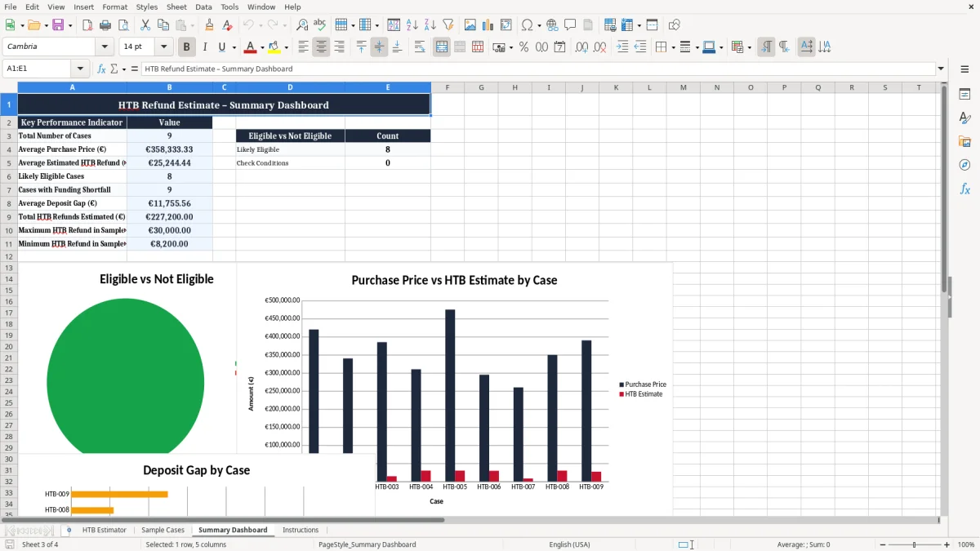Click the formula input line
980x551 pixels.
coord(538,69)
